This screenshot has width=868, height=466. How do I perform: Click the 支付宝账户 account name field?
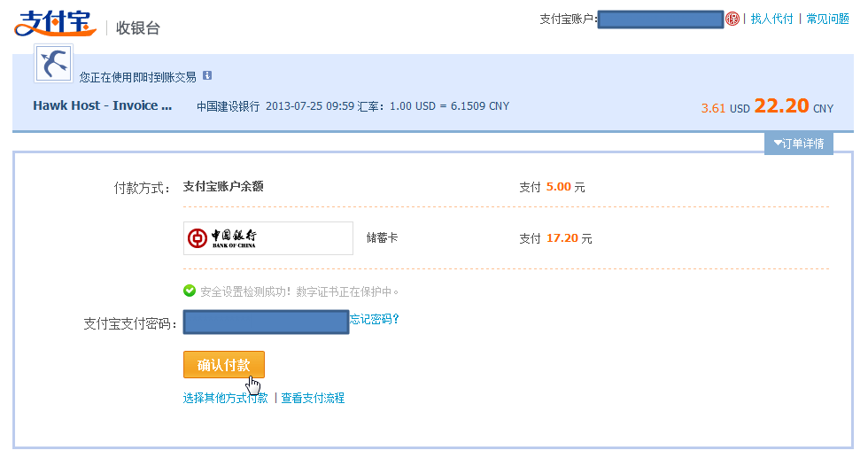(x=661, y=19)
